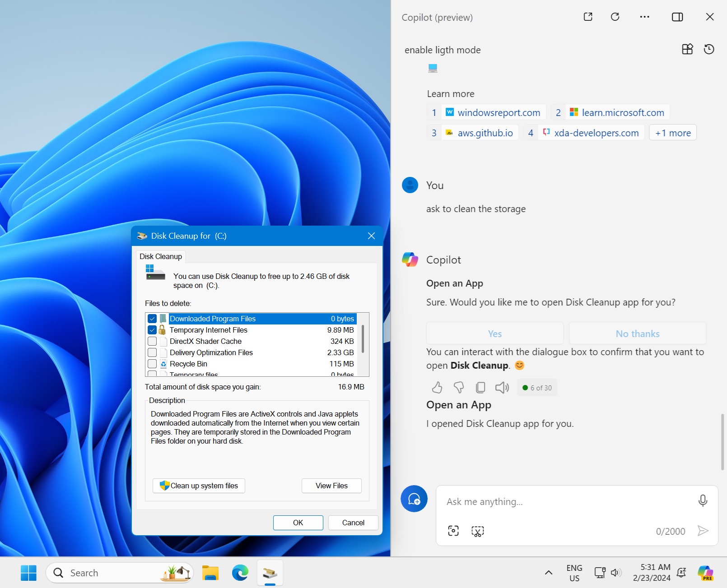
Task: Copy the Copilot response
Action: 480,387
